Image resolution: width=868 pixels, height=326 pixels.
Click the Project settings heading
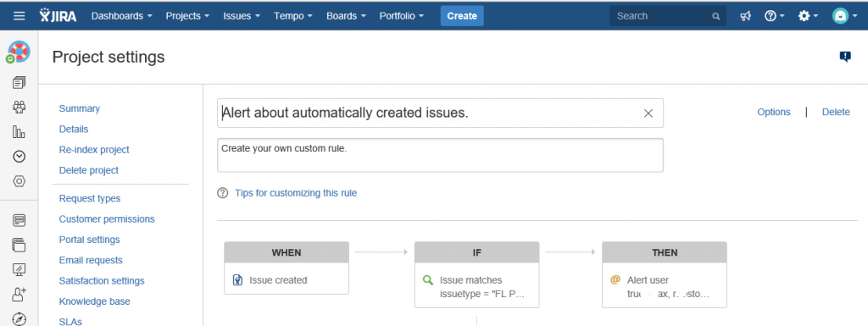pos(108,57)
